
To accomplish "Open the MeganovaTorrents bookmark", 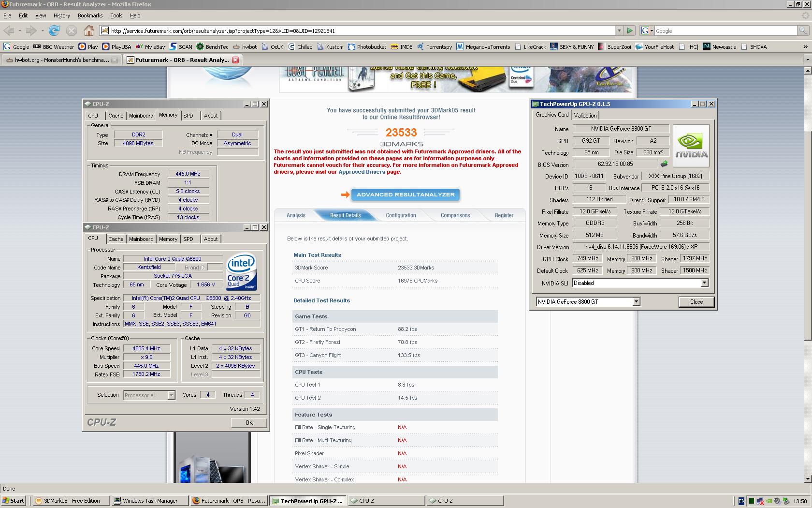I will [x=483, y=47].
